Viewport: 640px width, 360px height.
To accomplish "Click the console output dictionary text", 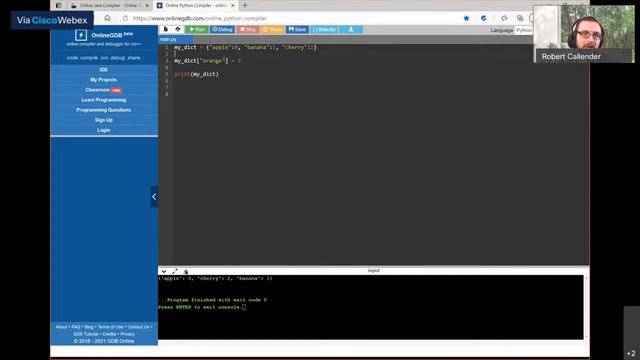I will pyautogui.click(x=215, y=278).
